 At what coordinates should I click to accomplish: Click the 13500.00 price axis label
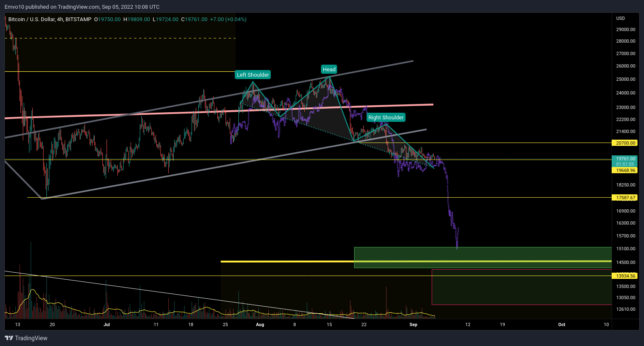point(626,286)
